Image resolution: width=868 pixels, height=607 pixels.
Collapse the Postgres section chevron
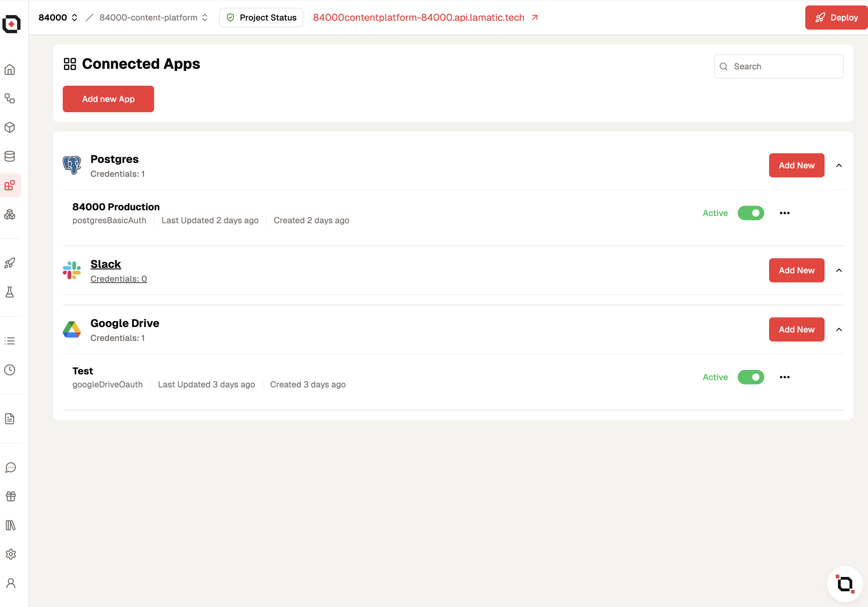pos(838,165)
